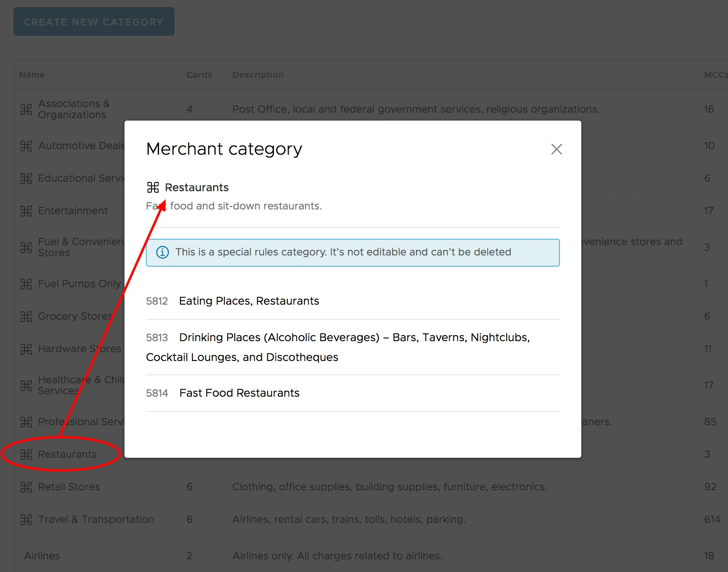
Task: Open the Retail Stores category
Action: tap(69, 487)
